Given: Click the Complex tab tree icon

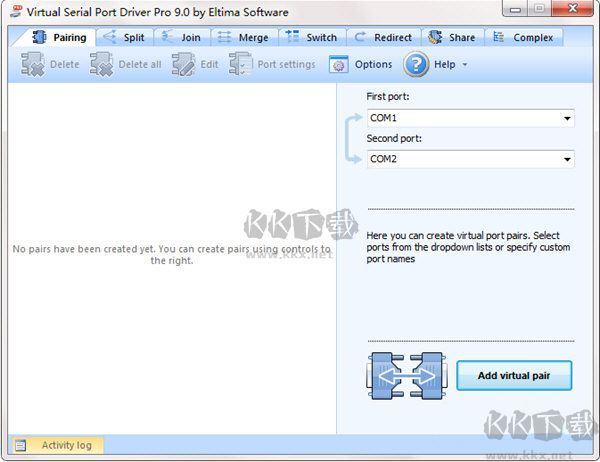Looking at the screenshot, I should click(498, 37).
